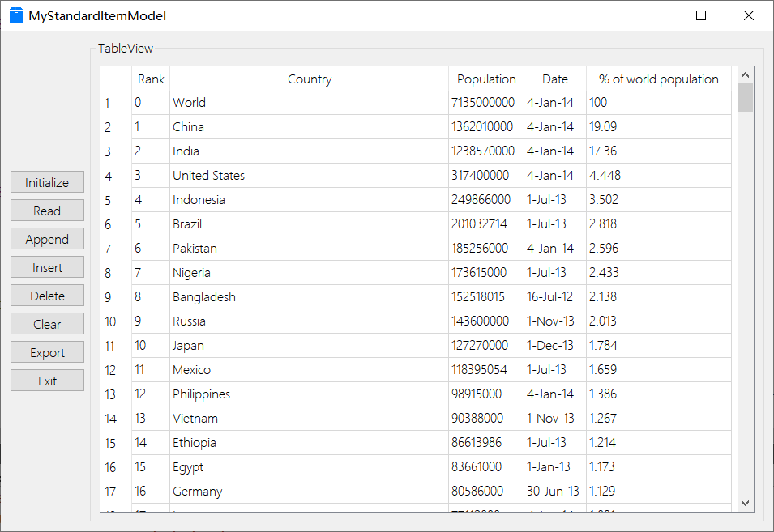This screenshot has width=774, height=532.
Task: Click the Clear button
Action: pos(47,324)
